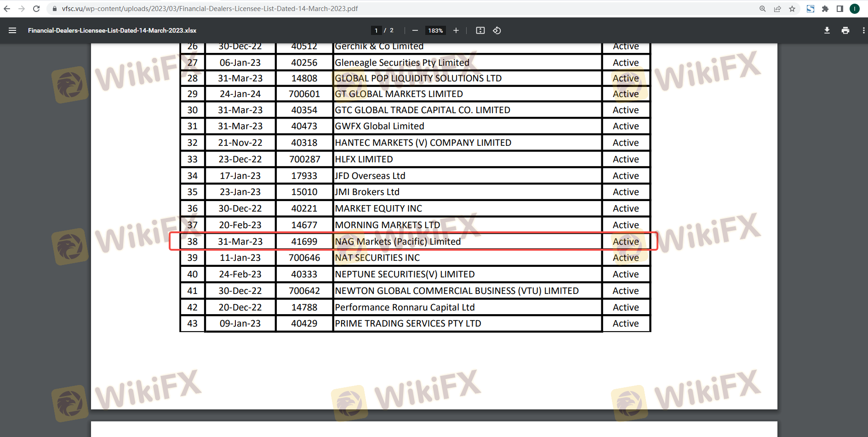Screen dimensions: 868x437
Task: Fit PDF to page
Action: tap(480, 30)
